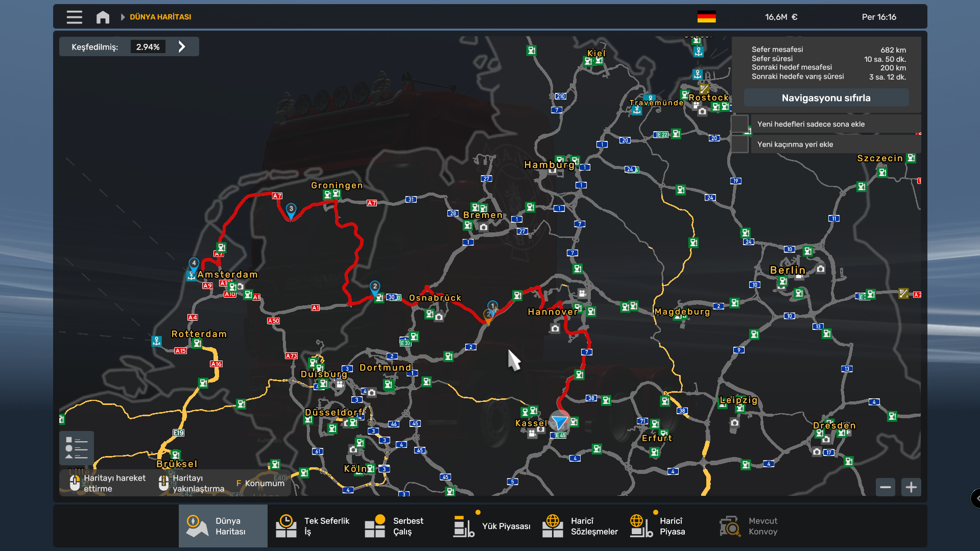Open Haricî Sözleşmeler contracts

(580, 526)
